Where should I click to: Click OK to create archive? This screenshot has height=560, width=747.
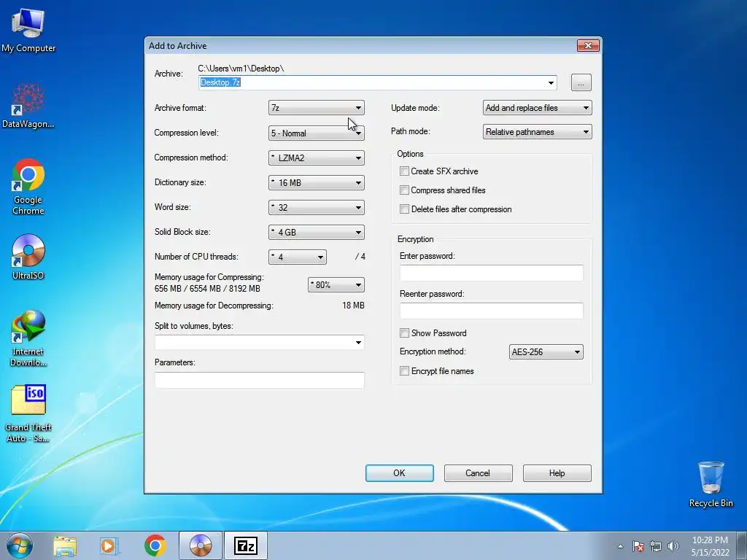tap(399, 472)
